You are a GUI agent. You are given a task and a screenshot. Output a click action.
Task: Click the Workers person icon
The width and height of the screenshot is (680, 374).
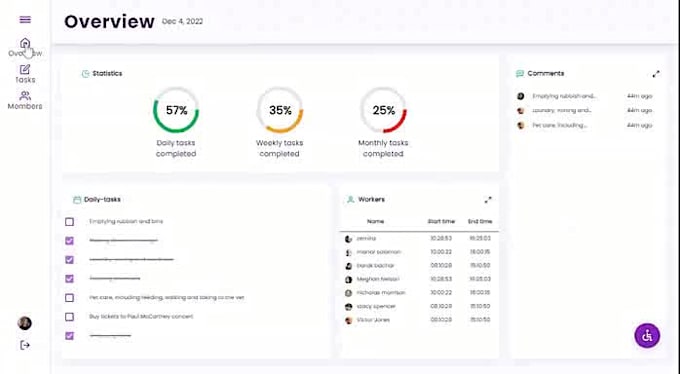[350, 200]
